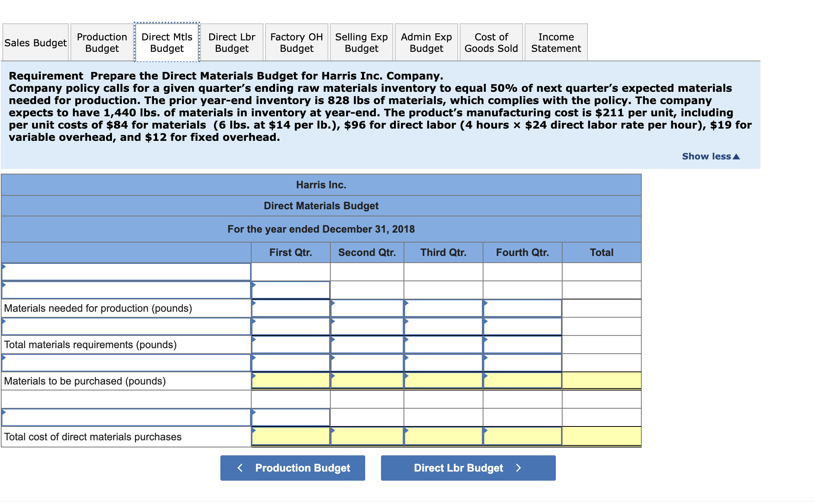Viewport: 815px width, 504px height.
Task: Open the Factory OH Budget tab
Action: click(296, 42)
